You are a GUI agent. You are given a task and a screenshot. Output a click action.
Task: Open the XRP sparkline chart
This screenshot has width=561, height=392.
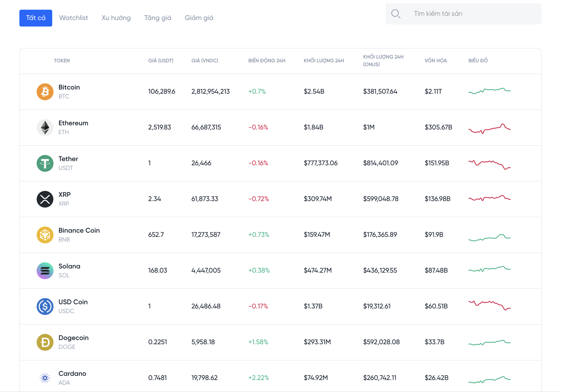[489, 198]
